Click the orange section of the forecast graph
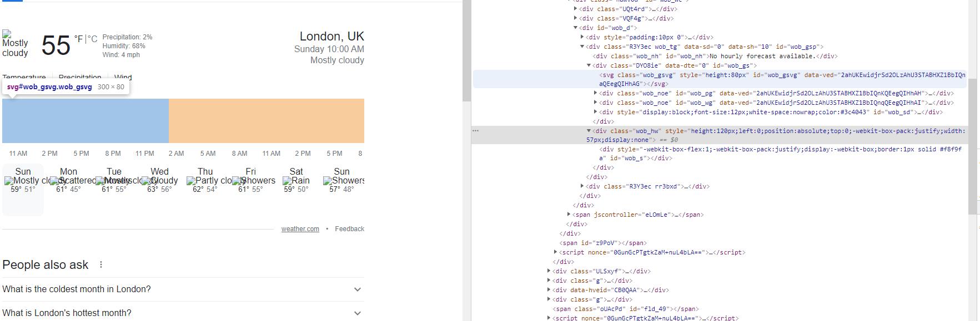Viewport: 980px width, 321px height. click(266, 121)
